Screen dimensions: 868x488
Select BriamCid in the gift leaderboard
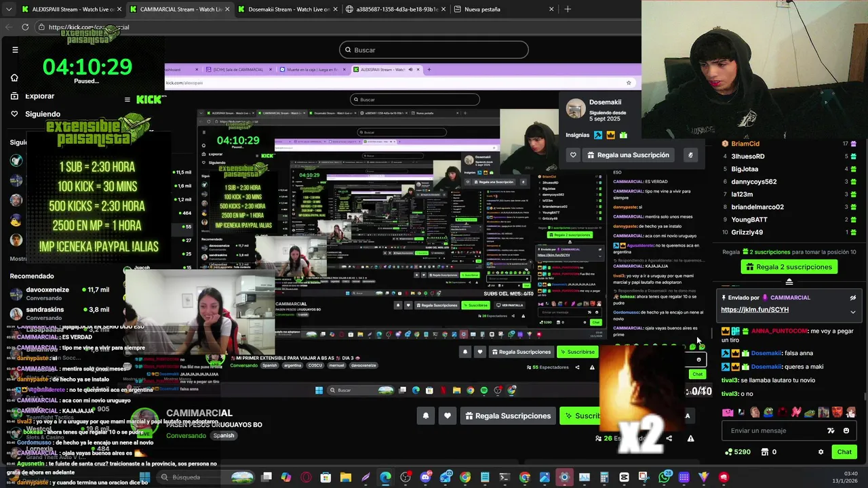pyautogui.click(x=745, y=144)
